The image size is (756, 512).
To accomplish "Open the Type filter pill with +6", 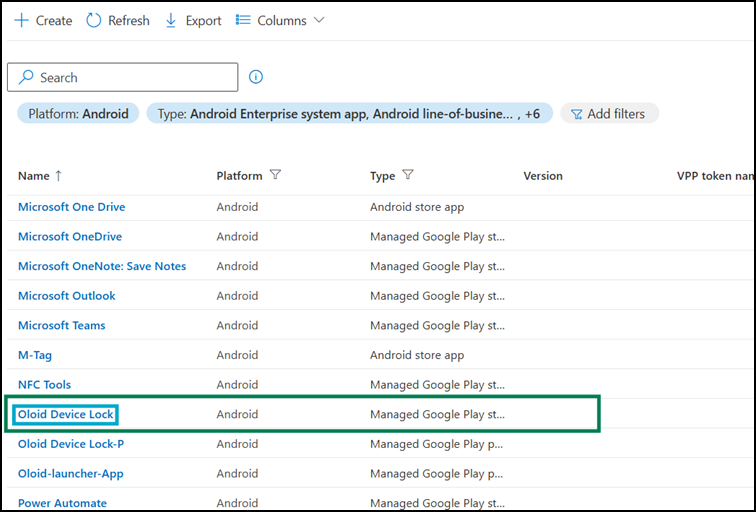I will tap(350, 114).
